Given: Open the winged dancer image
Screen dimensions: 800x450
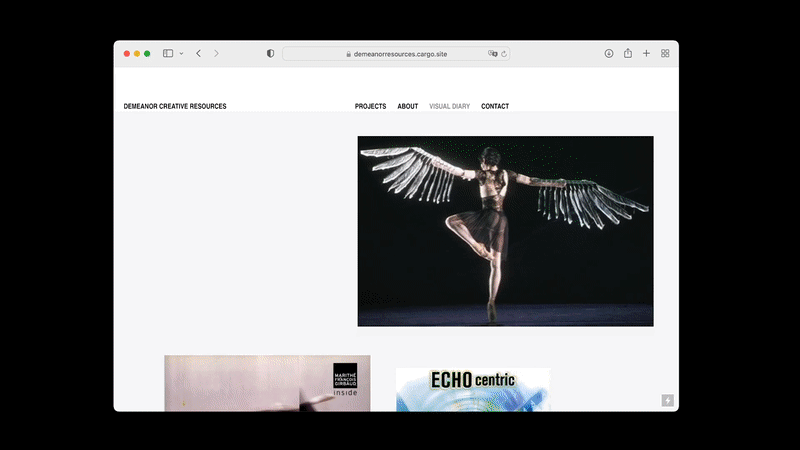Looking at the screenshot, I should tap(505, 231).
